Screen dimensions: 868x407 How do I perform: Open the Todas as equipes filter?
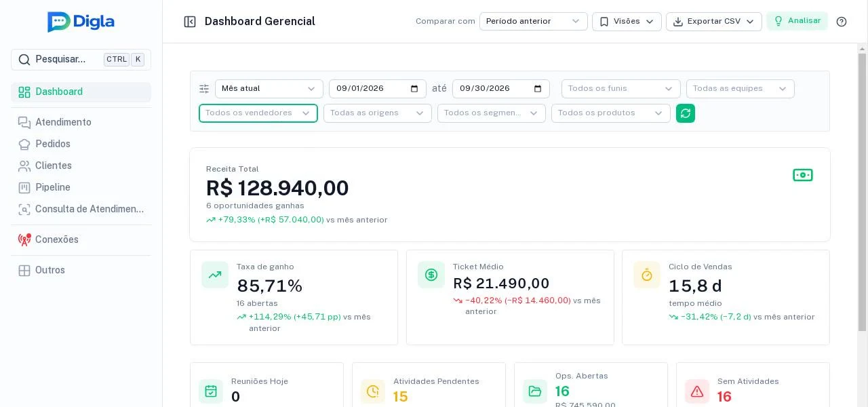tap(741, 89)
